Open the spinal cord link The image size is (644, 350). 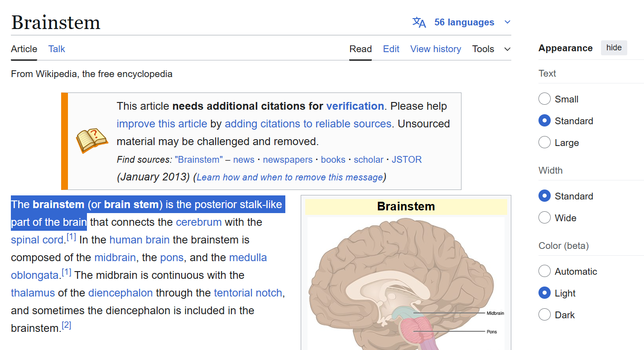coord(37,240)
